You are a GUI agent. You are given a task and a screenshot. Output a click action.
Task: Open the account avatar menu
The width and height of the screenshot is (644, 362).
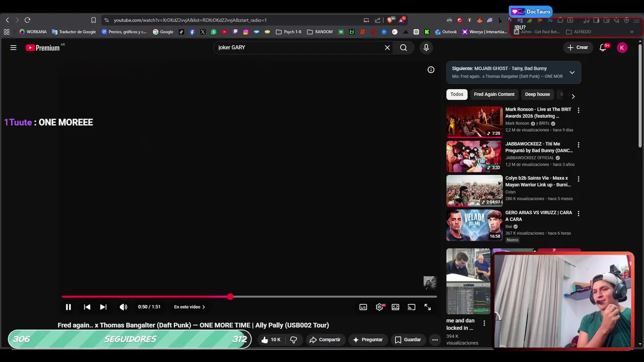pos(622,48)
